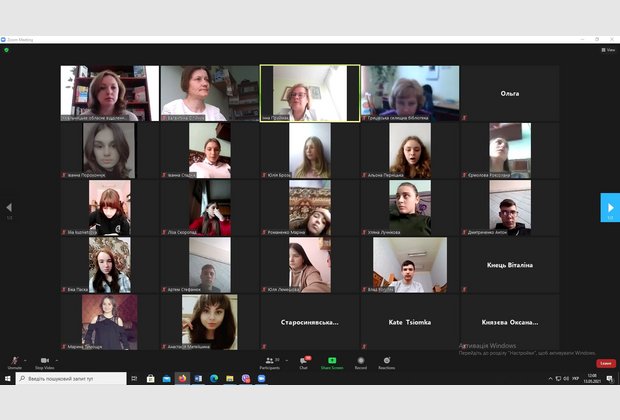The image size is (620, 420).
Task: Click the Артем Стефанюк name label
Action: pyautogui.click(x=184, y=289)
